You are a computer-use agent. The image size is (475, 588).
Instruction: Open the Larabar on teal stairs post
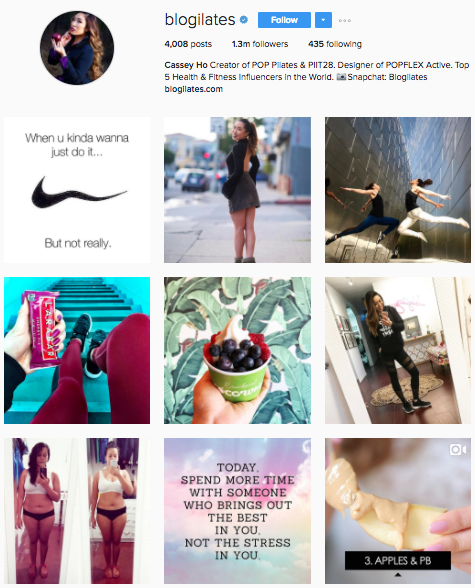[77, 350]
